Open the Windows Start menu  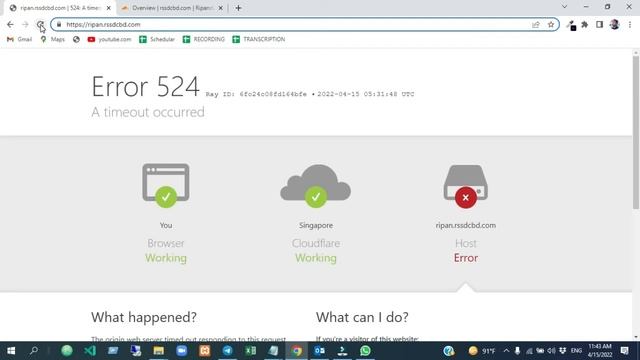click(11, 351)
